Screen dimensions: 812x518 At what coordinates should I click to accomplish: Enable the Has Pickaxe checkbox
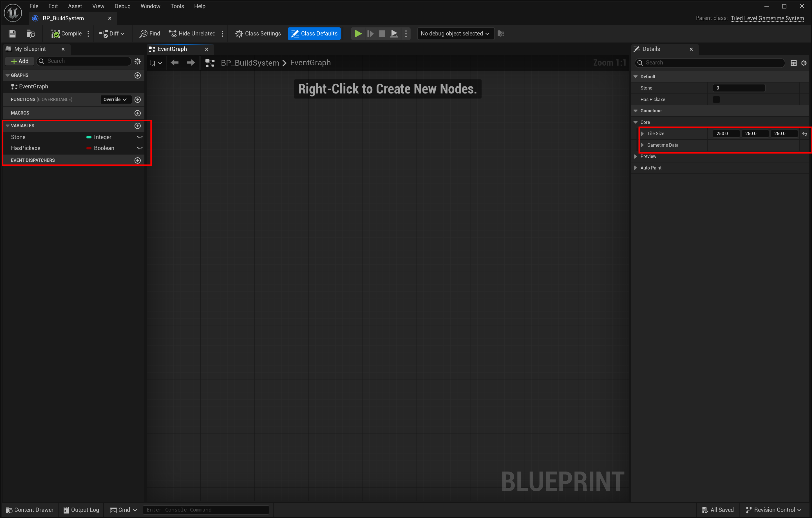coord(716,99)
